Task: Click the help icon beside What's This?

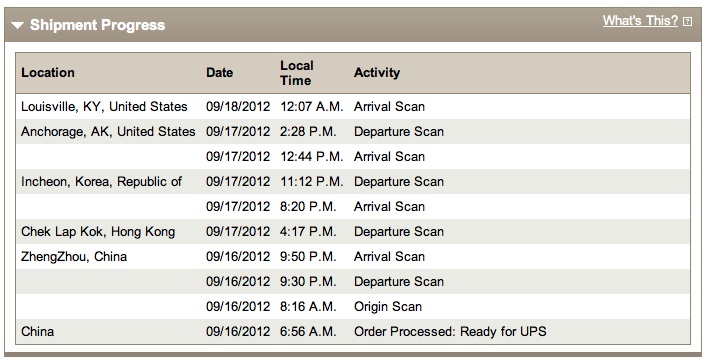Action: coord(687,22)
